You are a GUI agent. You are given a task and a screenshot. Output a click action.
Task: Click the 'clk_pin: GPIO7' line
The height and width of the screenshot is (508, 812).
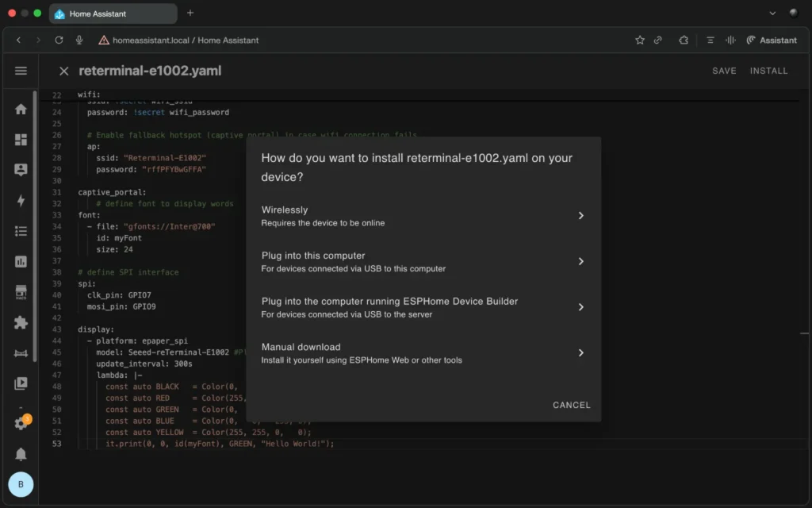click(119, 295)
